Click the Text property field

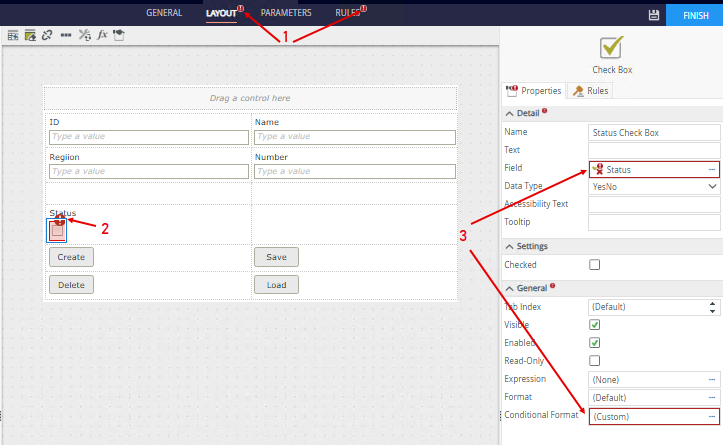coord(654,150)
